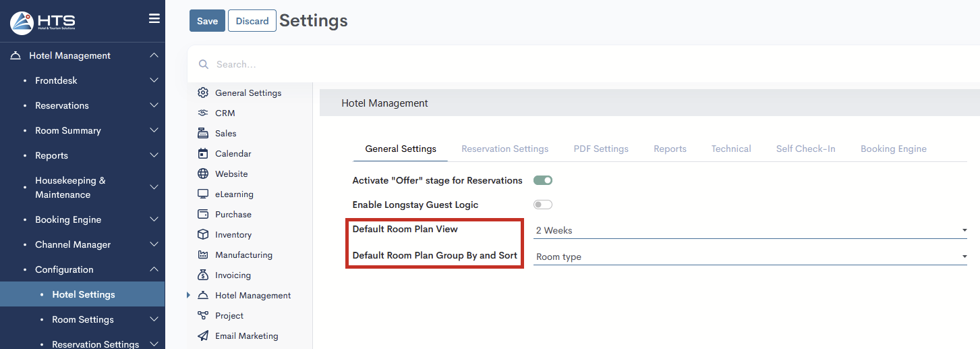Click the Inventory box icon
This screenshot has height=349, width=980.
click(x=203, y=235)
